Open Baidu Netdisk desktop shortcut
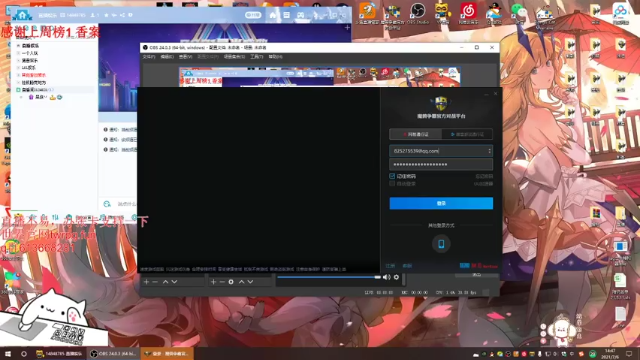This screenshot has height=360, width=640. coord(620,13)
